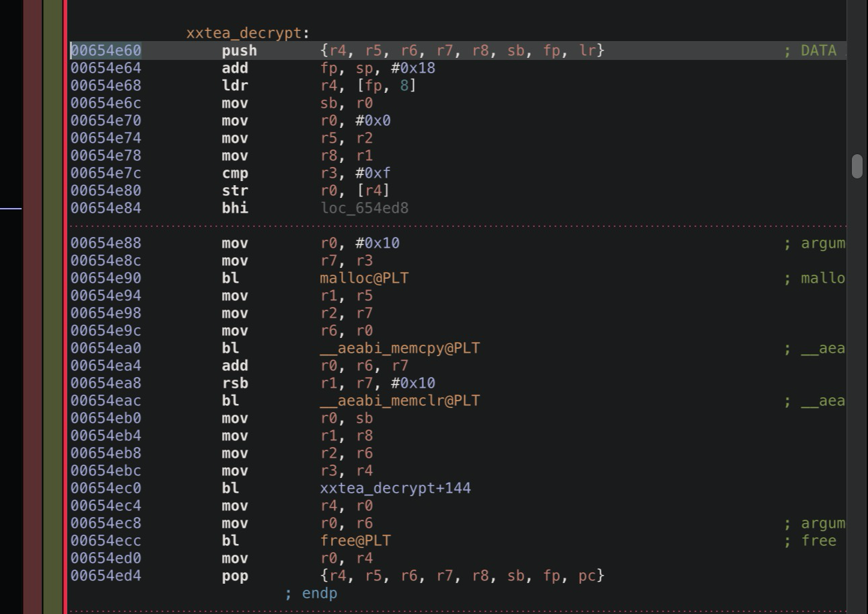Open the malloc@PLT call target
868x614 pixels.
(364, 278)
